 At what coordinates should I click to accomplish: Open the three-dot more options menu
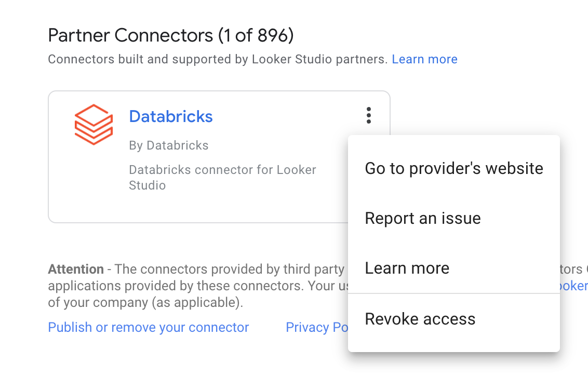coord(369,115)
